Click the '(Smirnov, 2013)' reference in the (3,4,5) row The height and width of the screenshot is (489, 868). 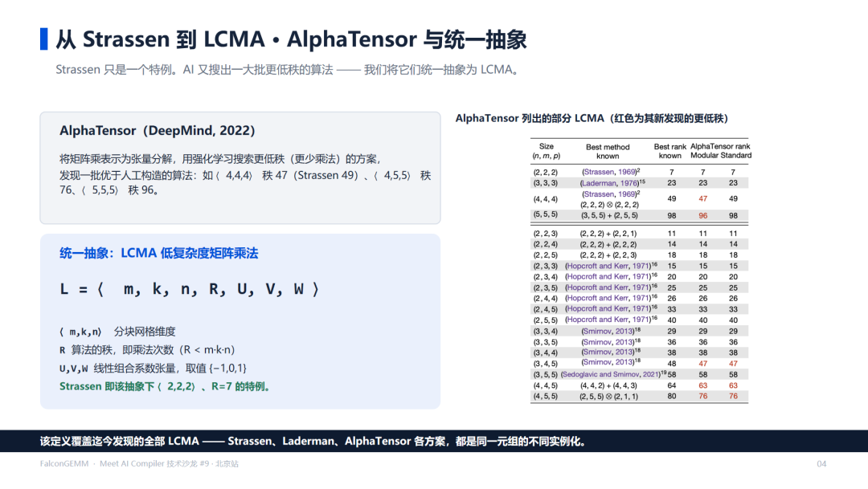[611, 362]
